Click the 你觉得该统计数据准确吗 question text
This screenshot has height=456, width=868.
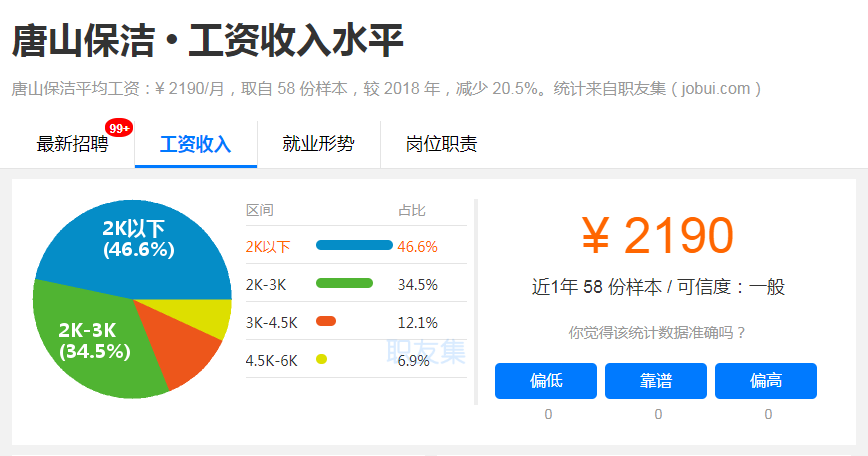pos(657,333)
